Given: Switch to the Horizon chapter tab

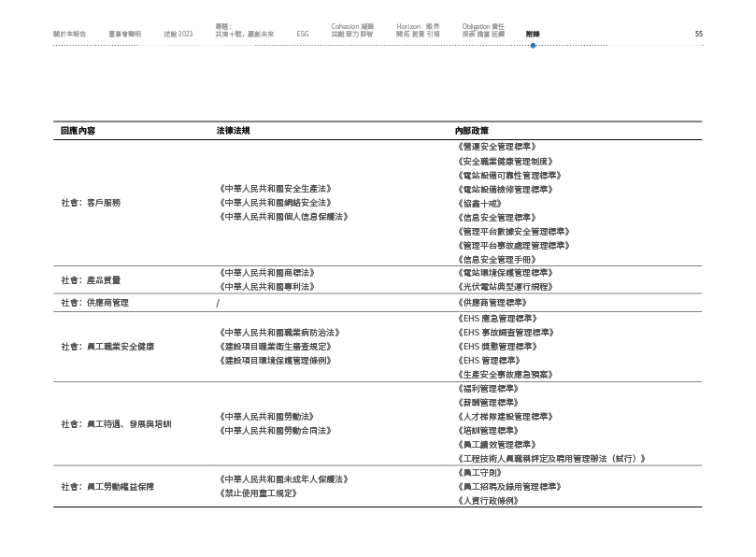Looking at the screenshot, I should pos(418,30).
